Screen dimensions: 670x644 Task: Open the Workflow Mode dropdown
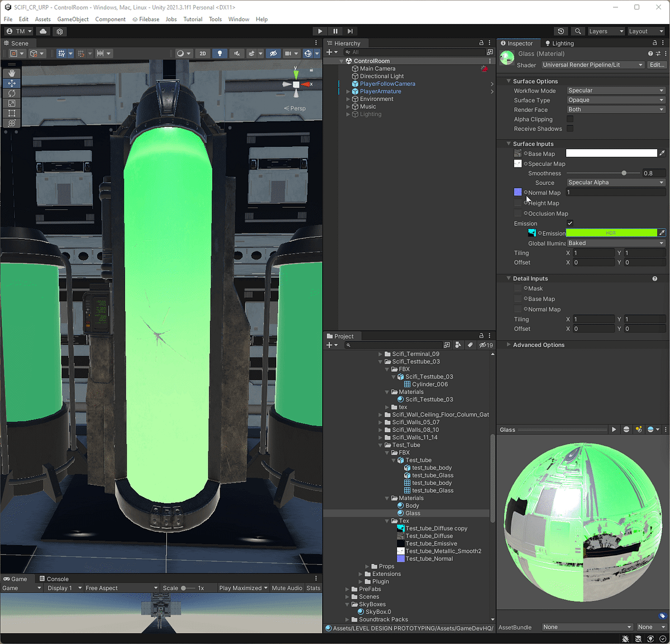(616, 90)
